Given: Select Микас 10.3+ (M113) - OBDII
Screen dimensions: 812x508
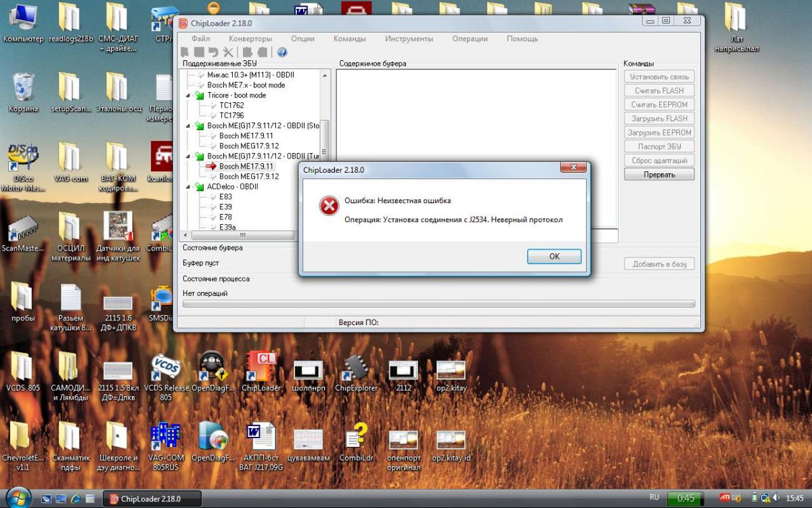Looking at the screenshot, I should click(x=250, y=75).
